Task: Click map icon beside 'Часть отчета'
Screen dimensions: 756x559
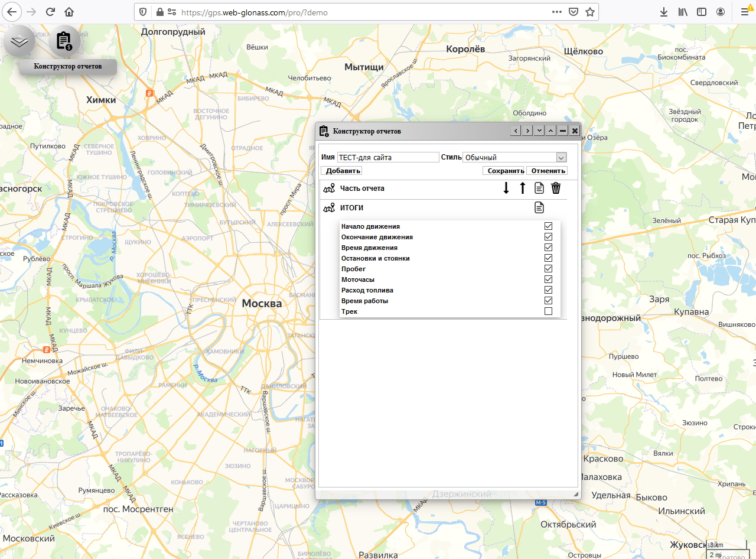Action: (x=329, y=188)
